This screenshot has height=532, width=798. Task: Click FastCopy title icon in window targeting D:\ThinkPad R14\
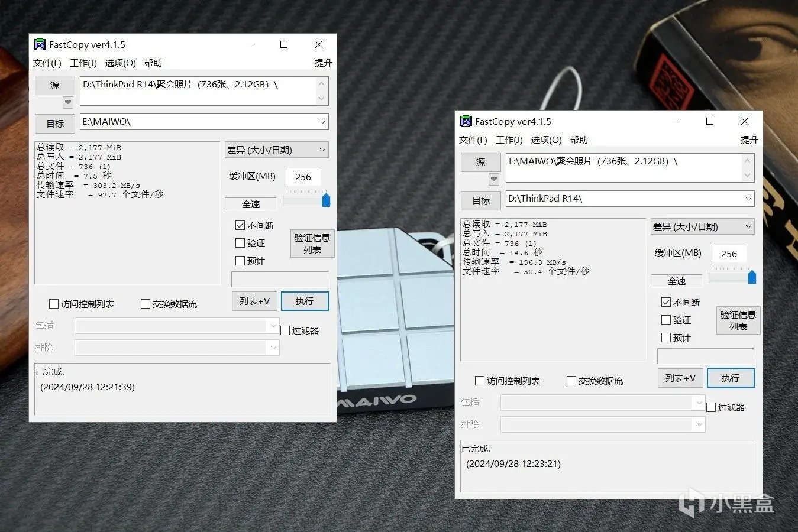(x=466, y=121)
